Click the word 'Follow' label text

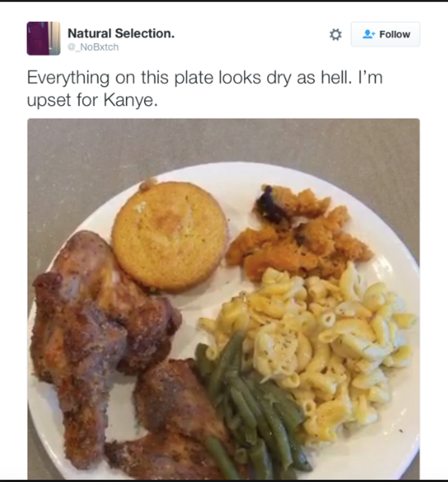click(x=395, y=34)
